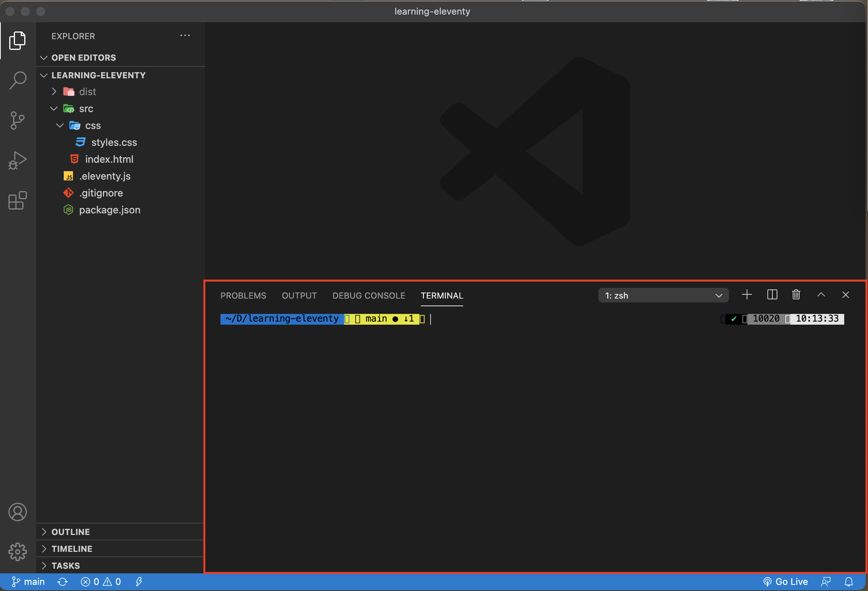Open the 1: zsh terminal dropdown
The height and width of the screenshot is (591, 868).
(x=663, y=295)
